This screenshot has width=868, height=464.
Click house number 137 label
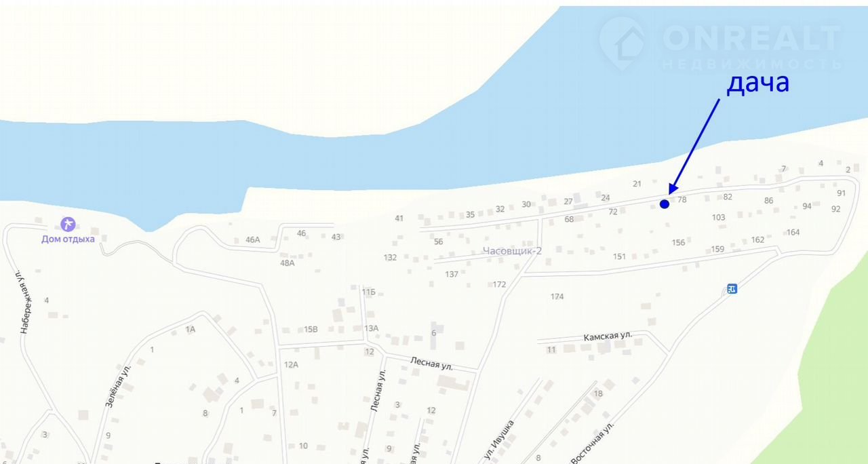click(452, 274)
